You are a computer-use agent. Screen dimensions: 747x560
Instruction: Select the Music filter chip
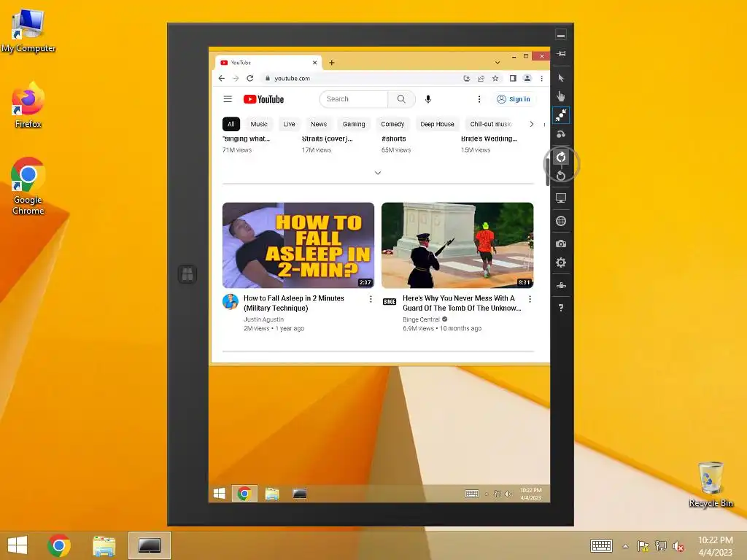click(x=259, y=124)
